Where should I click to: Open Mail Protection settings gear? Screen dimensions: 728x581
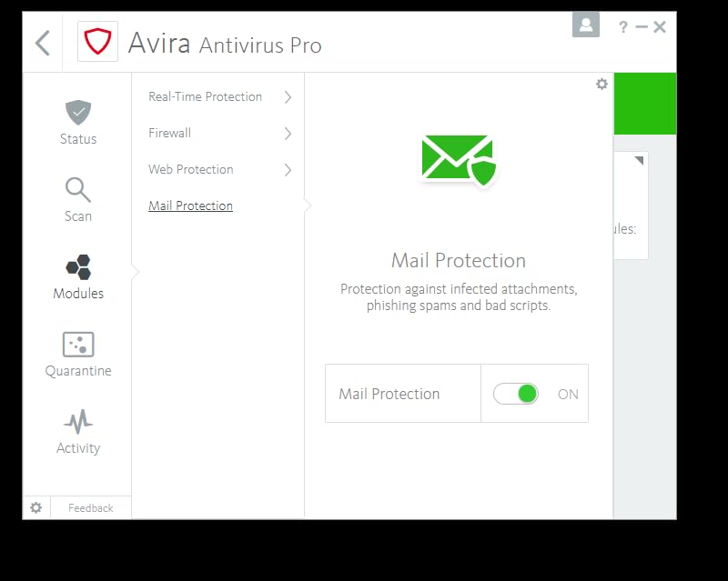602,84
